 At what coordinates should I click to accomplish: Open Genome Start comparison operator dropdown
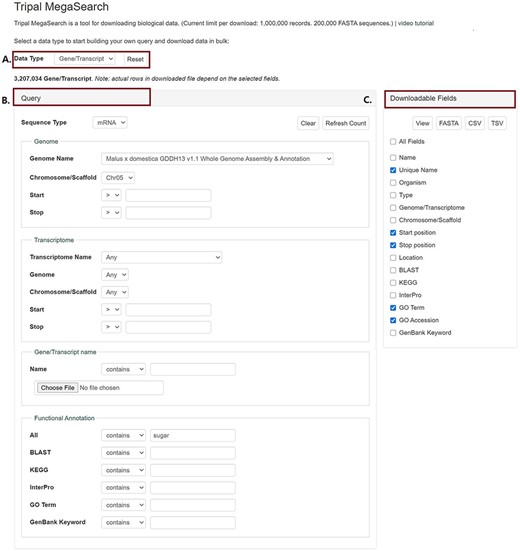[111, 195]
